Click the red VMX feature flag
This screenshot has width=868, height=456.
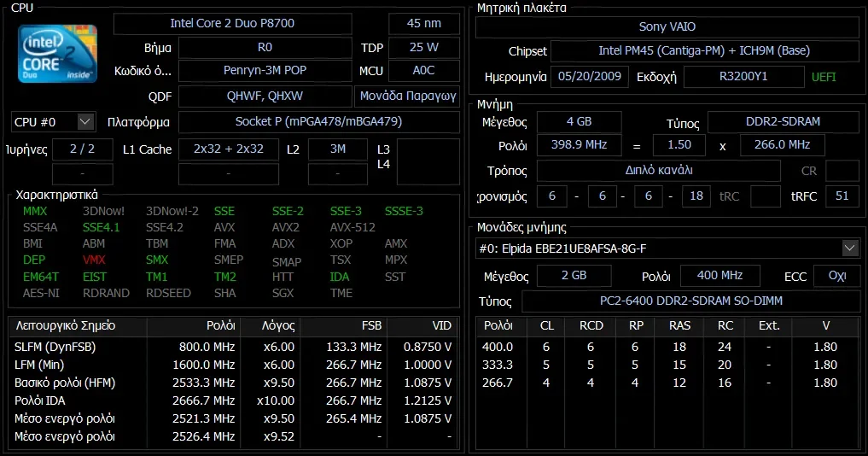click(x=94, y=260)
